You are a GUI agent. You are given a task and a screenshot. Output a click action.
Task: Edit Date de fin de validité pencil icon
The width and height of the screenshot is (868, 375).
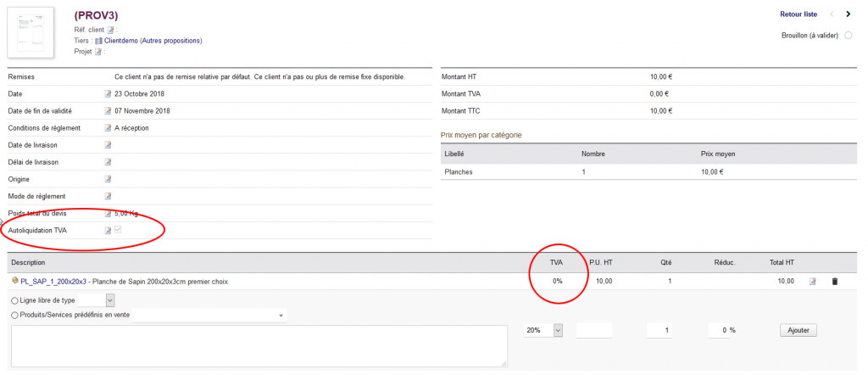(108, 111)
